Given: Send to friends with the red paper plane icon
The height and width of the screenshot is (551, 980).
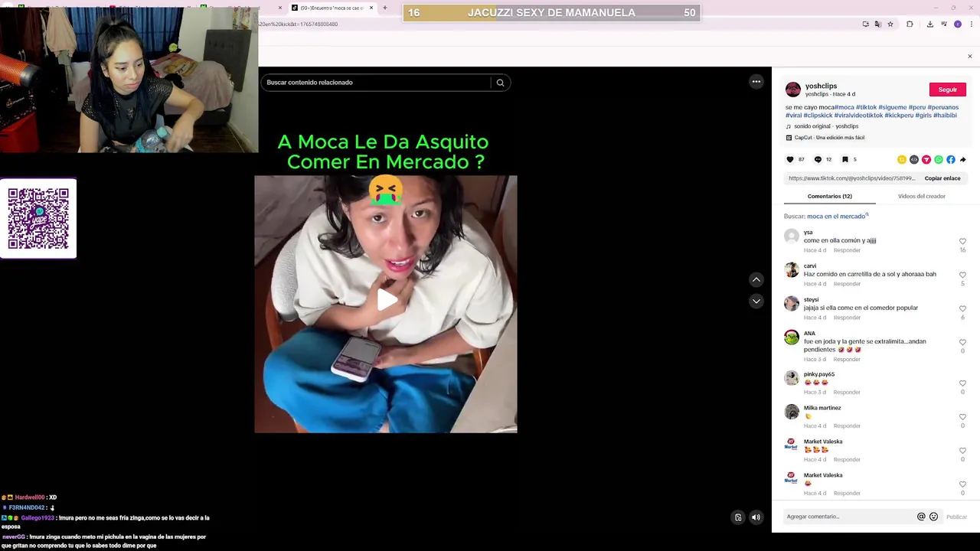Looking at the screenshot, I should click(x=926, y=160).
